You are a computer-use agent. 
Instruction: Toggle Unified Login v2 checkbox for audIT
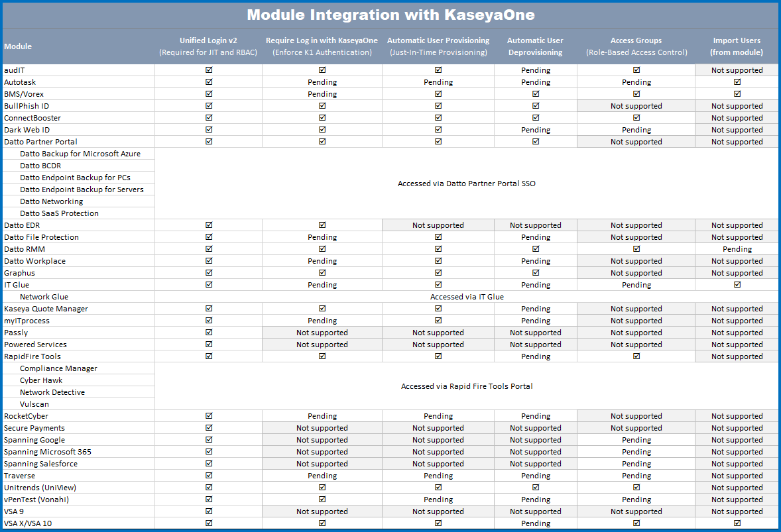(208, 70)
